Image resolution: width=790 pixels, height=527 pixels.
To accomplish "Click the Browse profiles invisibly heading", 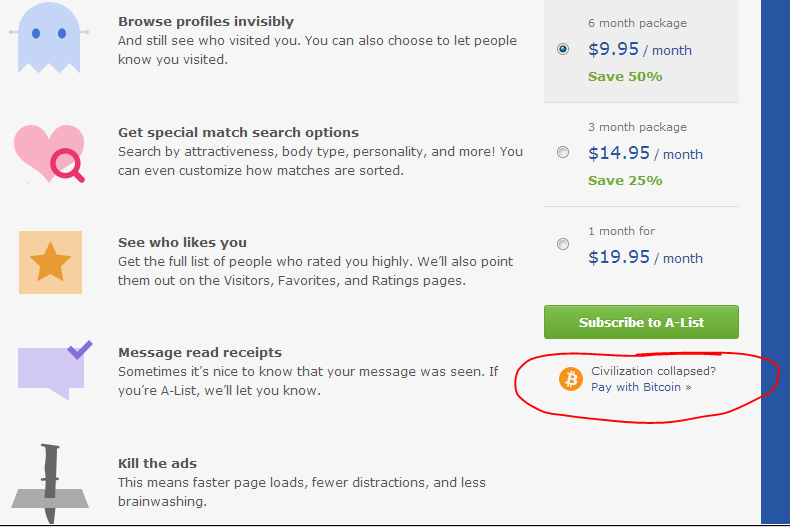I will (206, 22).
